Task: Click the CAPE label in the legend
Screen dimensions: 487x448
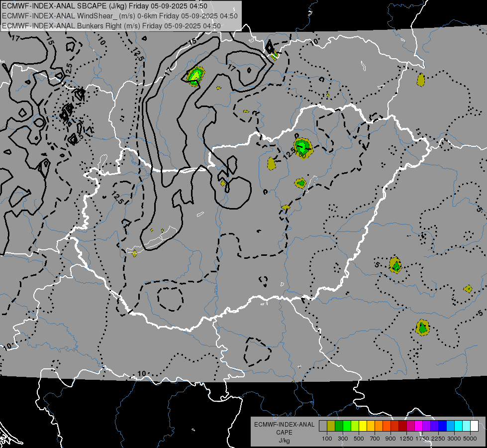Action: point(284,433)
